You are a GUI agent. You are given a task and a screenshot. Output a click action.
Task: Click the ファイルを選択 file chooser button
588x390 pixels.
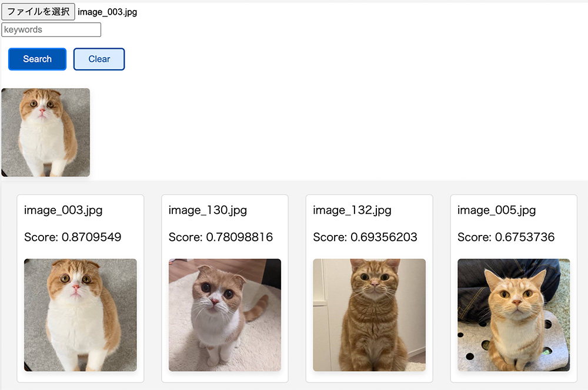coord(38,12)
